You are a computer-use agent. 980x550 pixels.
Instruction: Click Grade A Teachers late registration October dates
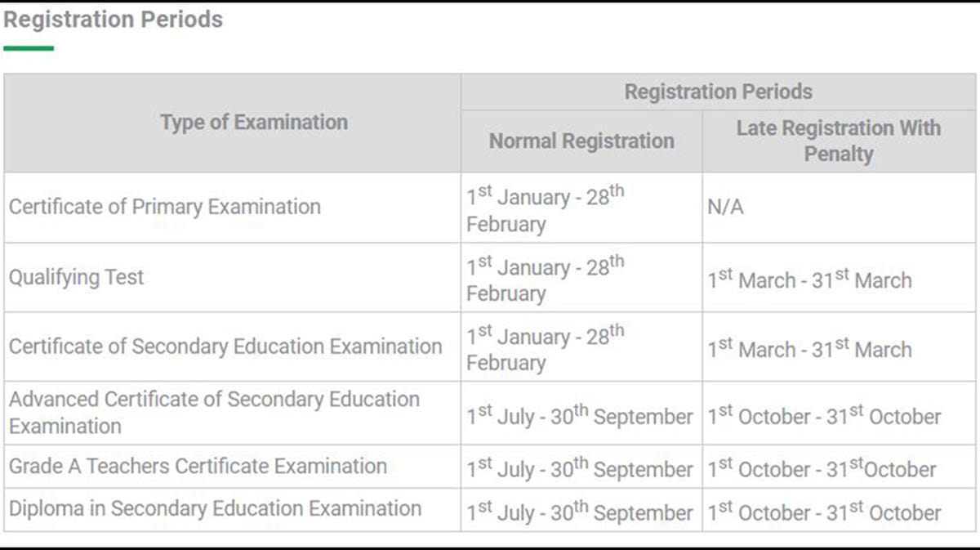tap(822, 469)
